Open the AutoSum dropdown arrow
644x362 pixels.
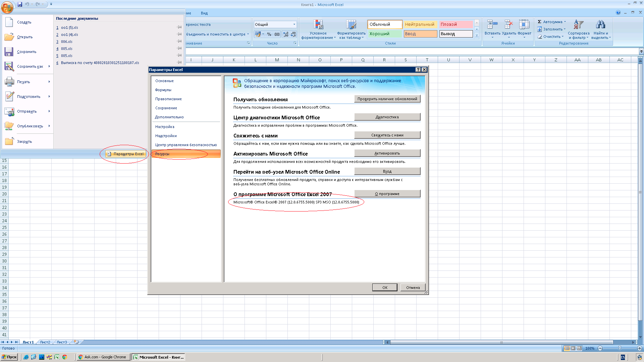click(565, 22)
